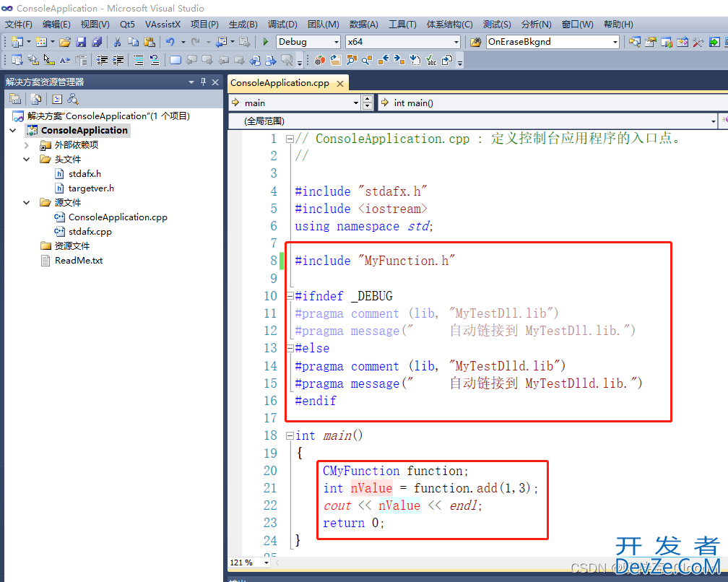Open the 生成(B) build menu
This screenshot has width=728, height=582.
(x=243, y=24)
